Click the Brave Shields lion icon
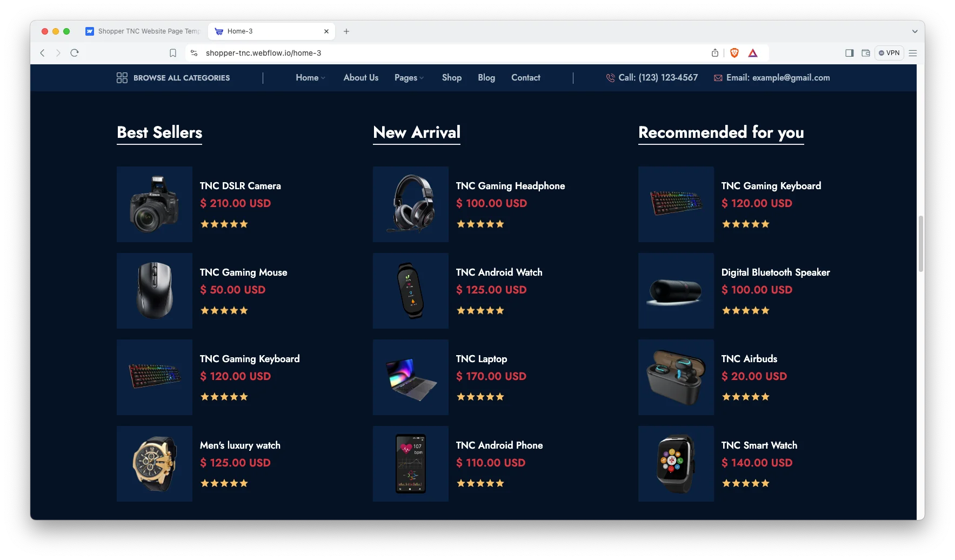This screenshot has width=955, height=560. [x=734, y=53]
